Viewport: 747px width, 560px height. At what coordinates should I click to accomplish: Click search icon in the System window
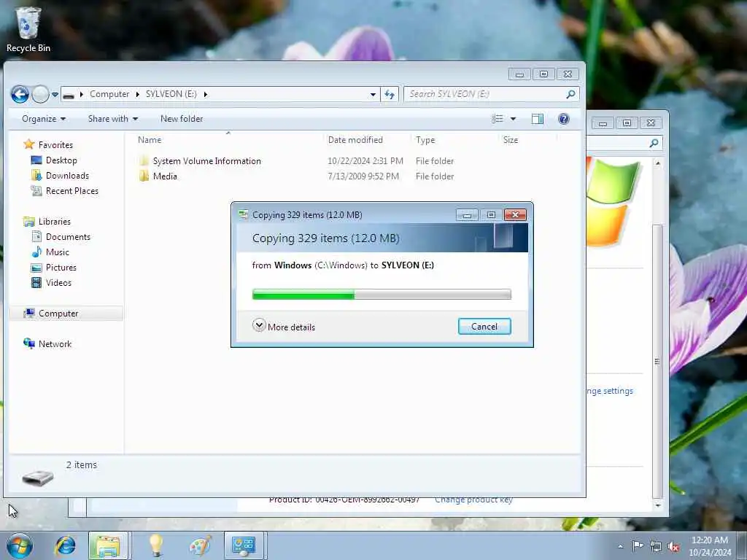654,143
